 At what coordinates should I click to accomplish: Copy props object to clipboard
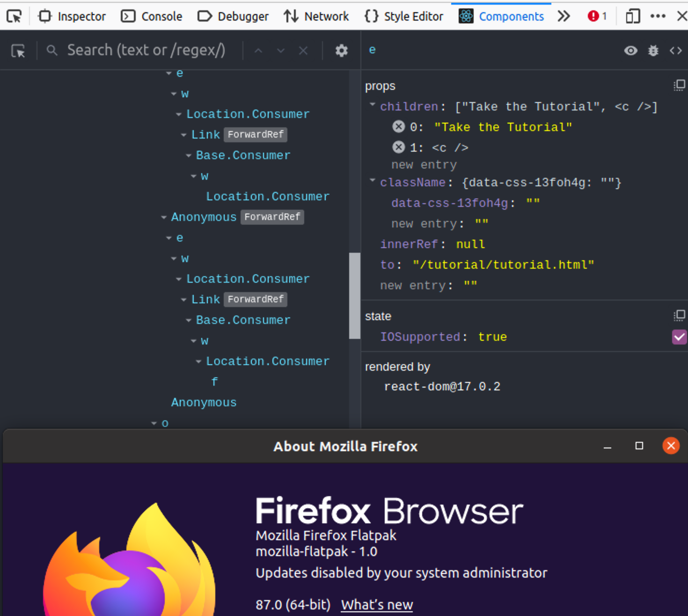coord(679,85)
